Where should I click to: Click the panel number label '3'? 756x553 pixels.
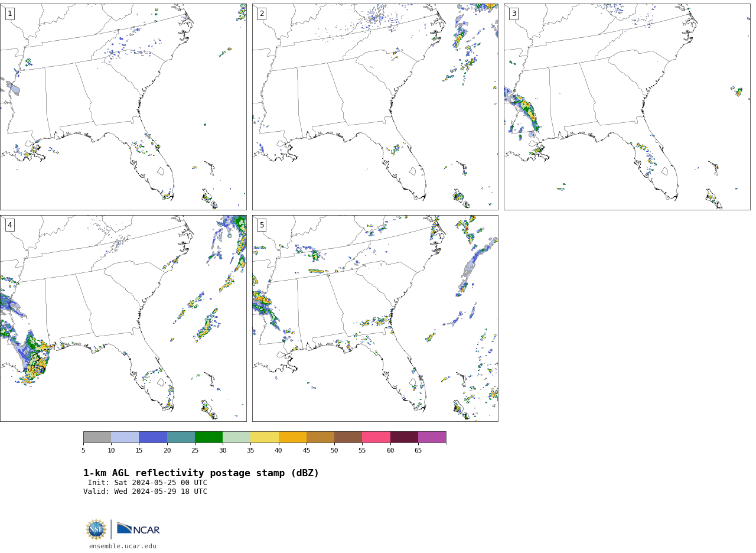[513, 14]
